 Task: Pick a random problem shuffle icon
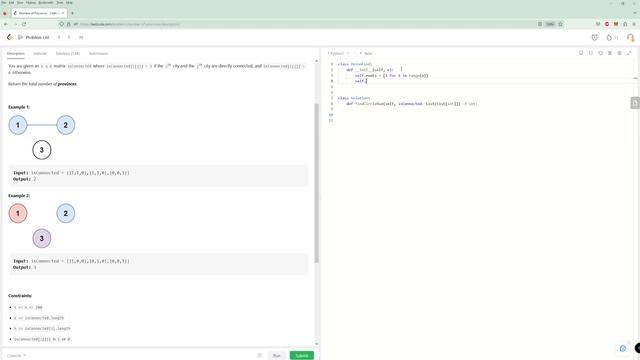coord(81,37)
